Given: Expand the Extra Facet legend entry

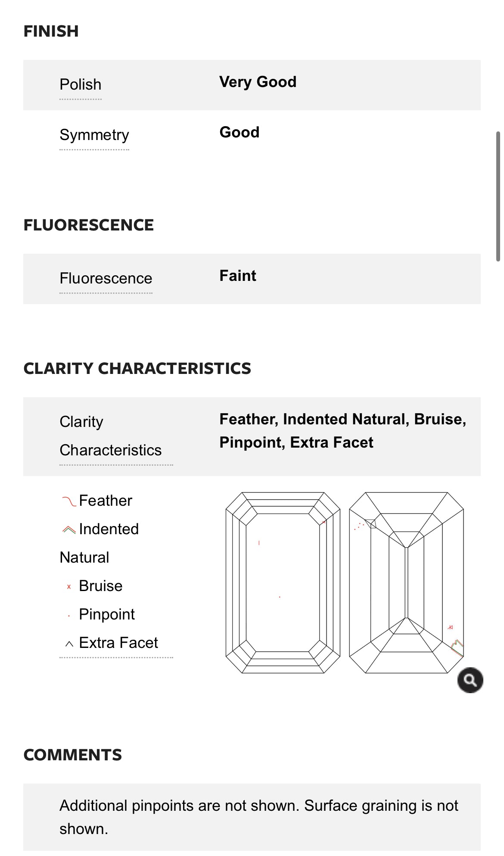Looking at the screenshot, I should [x=118, y=642].
